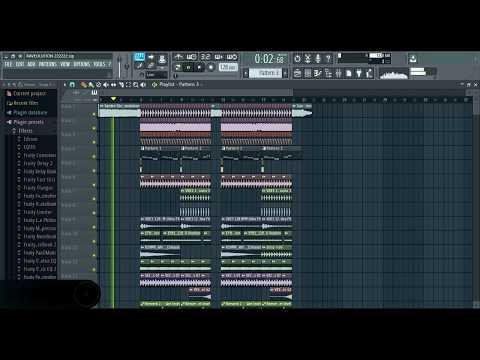This screenshot has height=360, width=480.
Task: Click the play/pause transport button
Action: pyautogui.click(x=188, y=67)
